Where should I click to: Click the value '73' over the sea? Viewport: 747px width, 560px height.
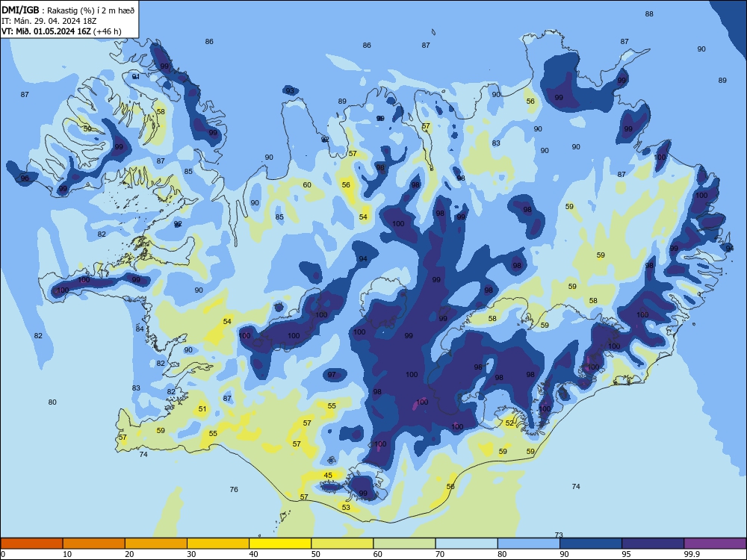click(559, 535)
